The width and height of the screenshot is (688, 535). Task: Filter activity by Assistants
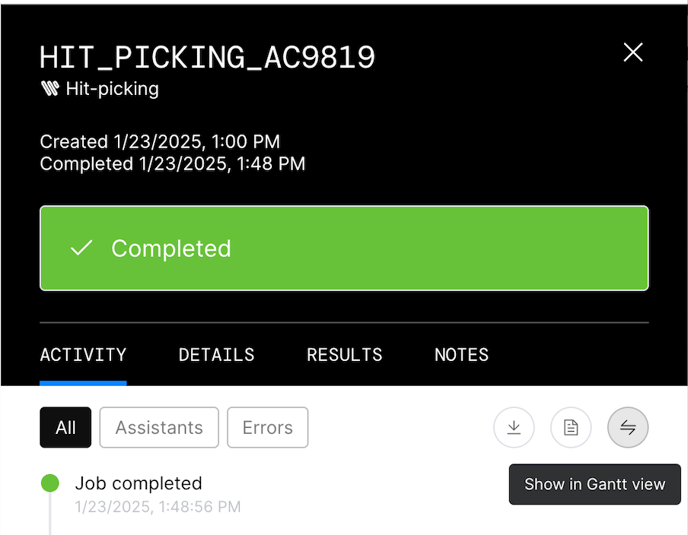pyautogui.click(x=159, y=427)
